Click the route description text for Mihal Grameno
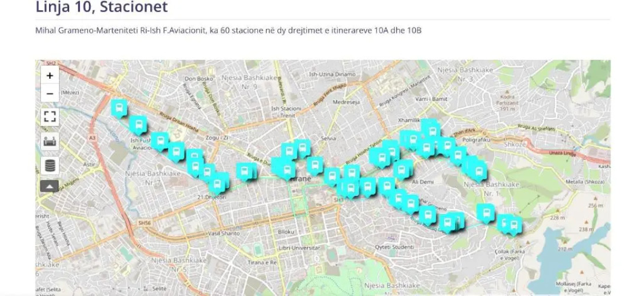Screen dimensions: 644x296 tap(228, 31)
